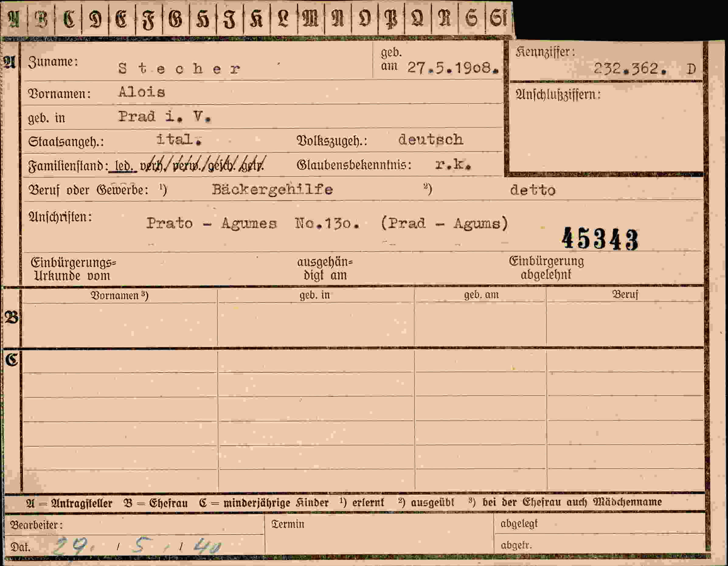This screenshot has height=566, width=728.
Task: Click the birthplace 'Prad i. V.'
Action: (x=165, y=117)
